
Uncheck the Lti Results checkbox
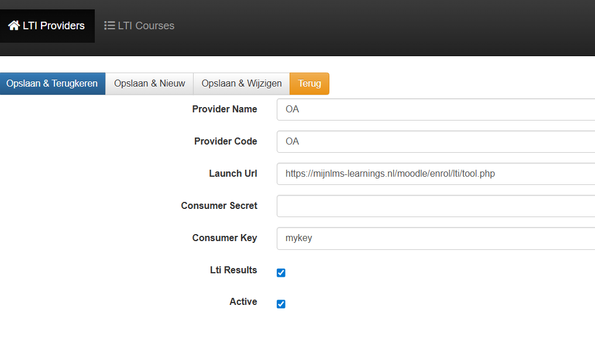(x=281, y=273)
